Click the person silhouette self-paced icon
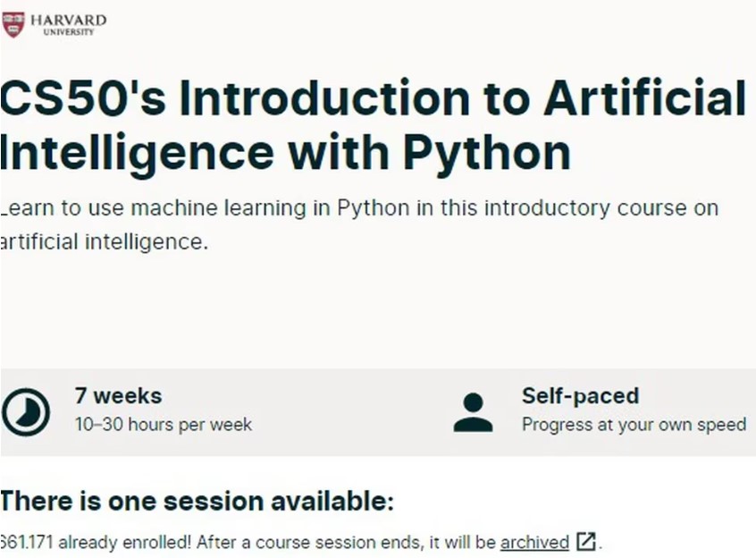Image resolution: width=756 pixels, height=558 pixels. coord(473,412)
